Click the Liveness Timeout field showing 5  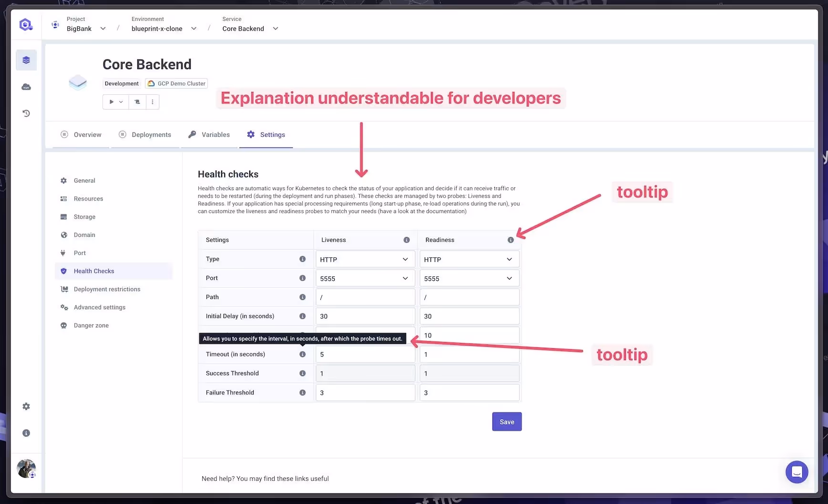(x=365, y=354)
